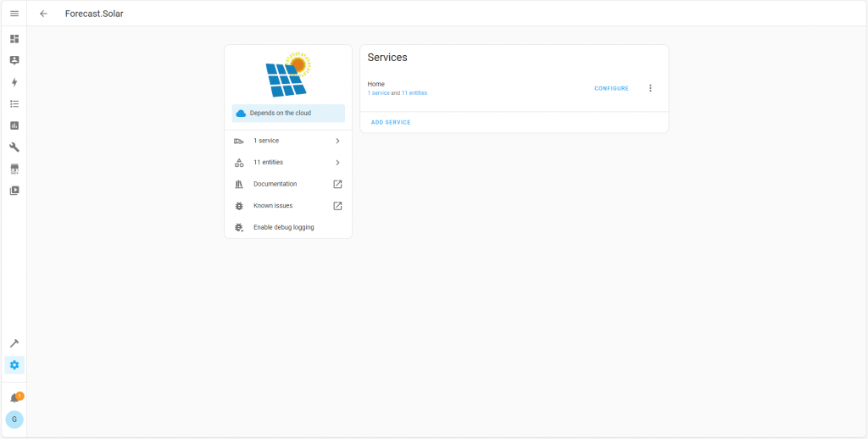Open three-dot menu for Home service

[x=650, y=88]
